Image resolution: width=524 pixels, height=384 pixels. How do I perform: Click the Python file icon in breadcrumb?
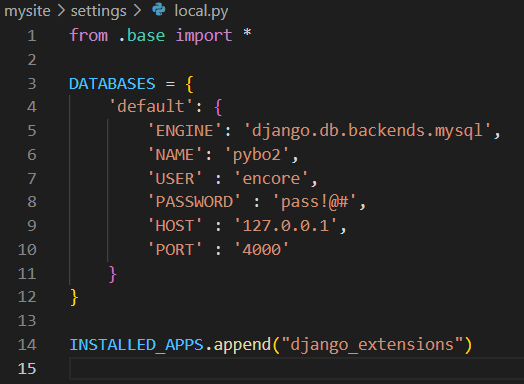pyautogui.click(x=159, y=9)
